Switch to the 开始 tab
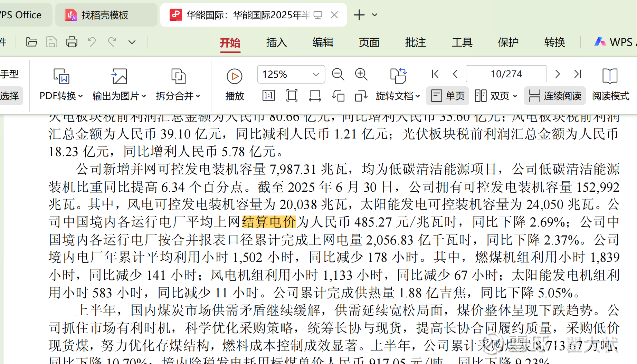Image resolution: width=637 pixels, height=364 pixels. pos(230,42)
